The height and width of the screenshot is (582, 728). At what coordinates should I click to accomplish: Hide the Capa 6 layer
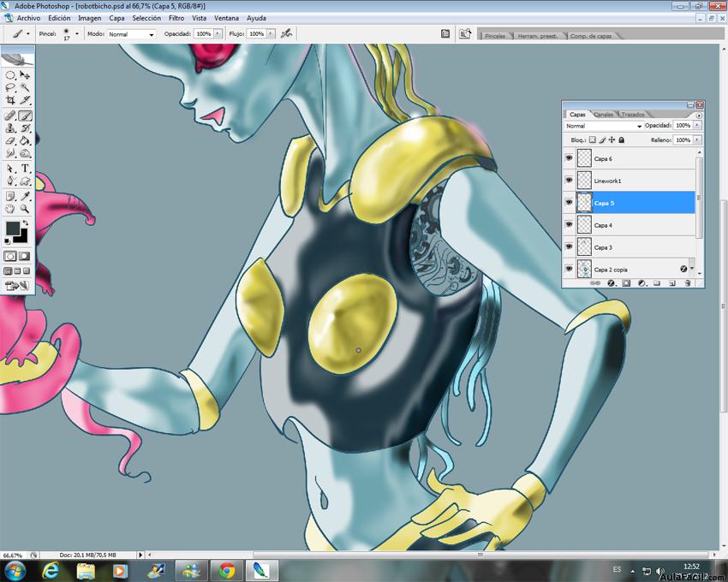coord(569,158)
